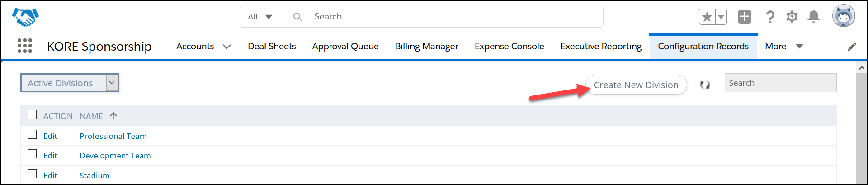Click the handshake logo icon
Screen dimensions: 868x185
25,17
